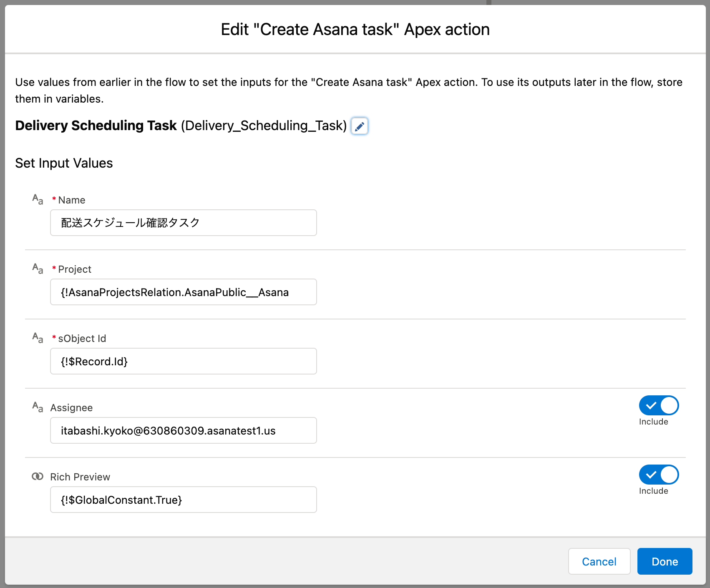710x588 pixels.
Task: Click the text type icon beside Project
Action: [x=38, y=269]
